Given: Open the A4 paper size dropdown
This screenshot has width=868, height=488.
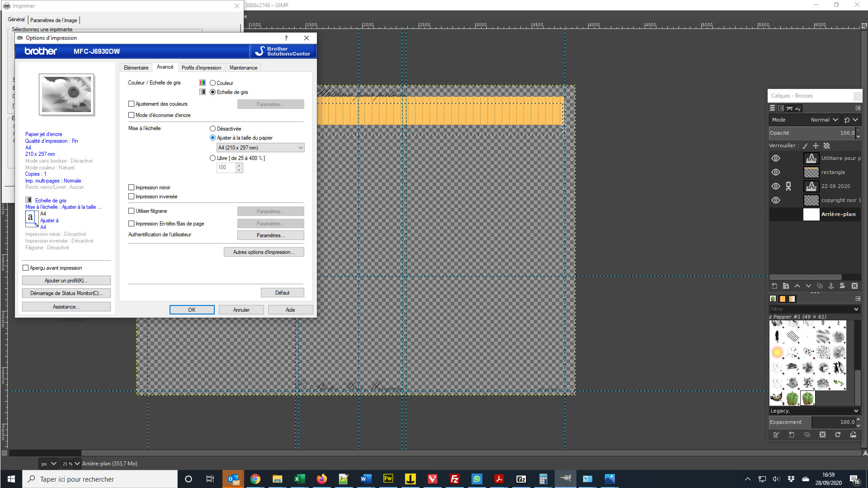Looking at the screenshot, I should (260, 148).
